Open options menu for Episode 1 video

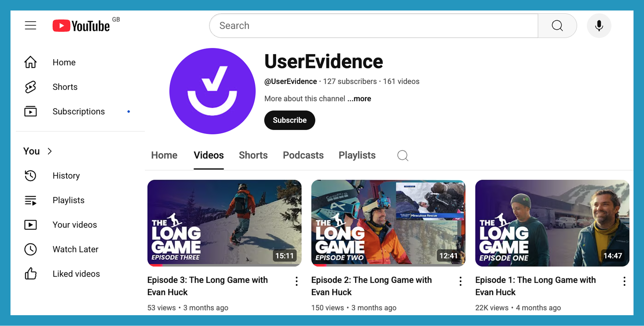point(624,281)
